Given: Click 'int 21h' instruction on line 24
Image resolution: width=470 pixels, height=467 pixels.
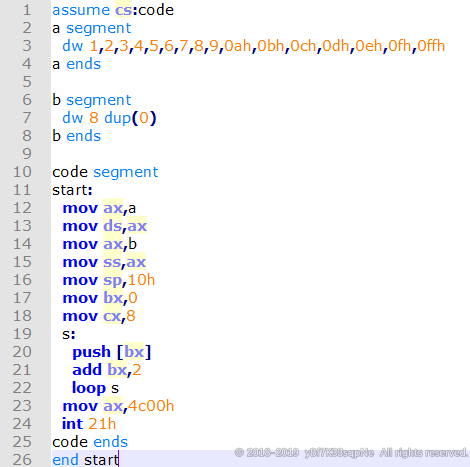Looking at the screenshot, I should (89, 424).
